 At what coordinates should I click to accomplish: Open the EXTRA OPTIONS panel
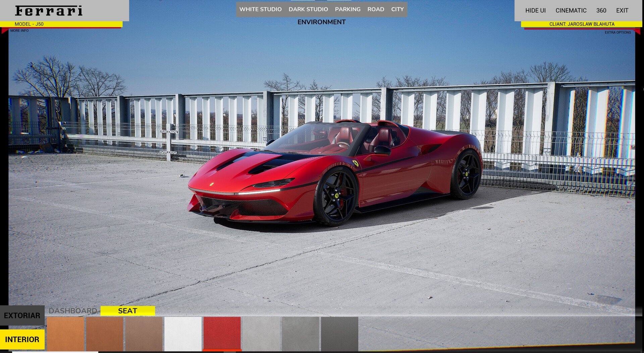(x=618, y=33)
